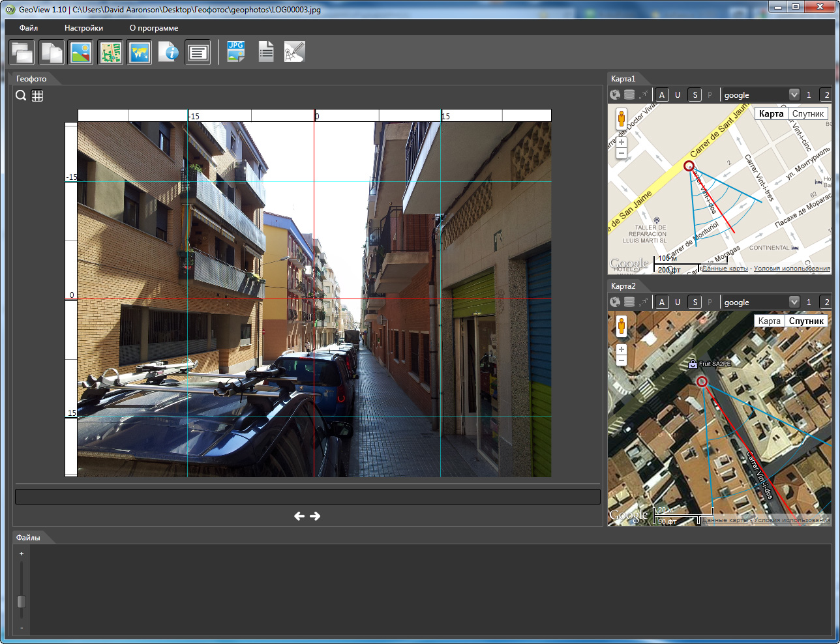Viewport: 840px width, 644px height.
Task: Click the magnifier icon in Геофото panel
Action: [21, 96]
